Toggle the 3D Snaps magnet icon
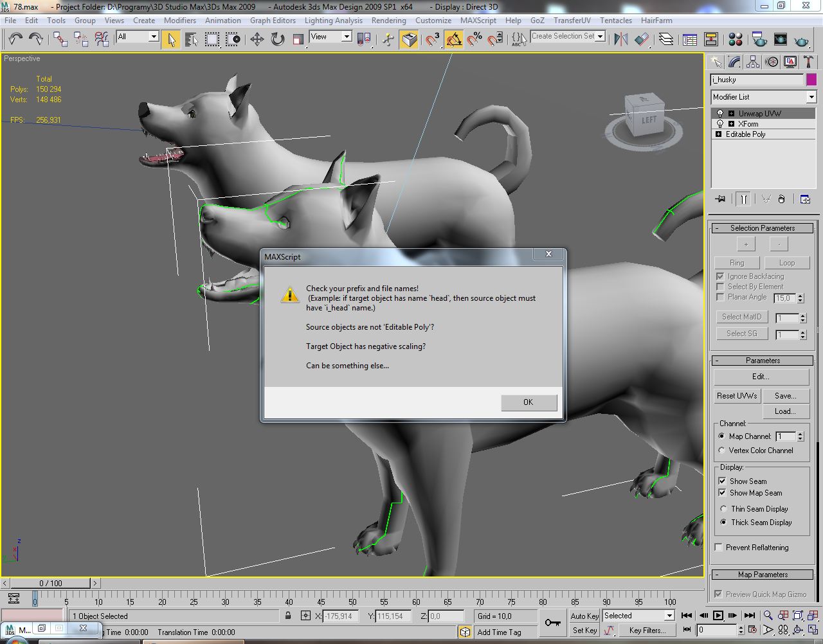This screenshot has height=644, width=823. click(433, 40)
